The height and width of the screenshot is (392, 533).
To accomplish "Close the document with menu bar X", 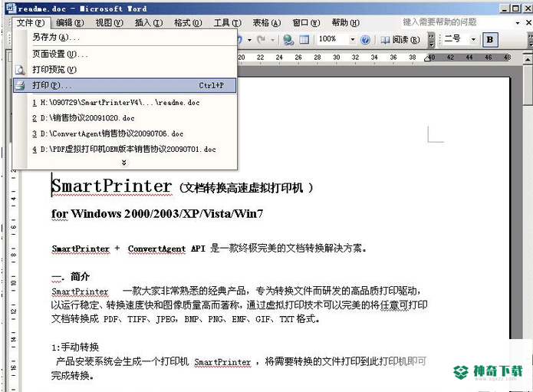I will 528,23.
